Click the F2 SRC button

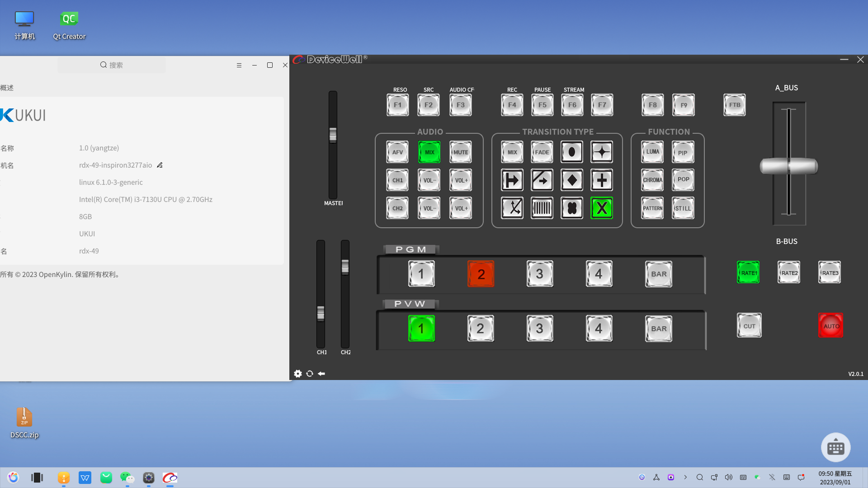click(429, 105)
